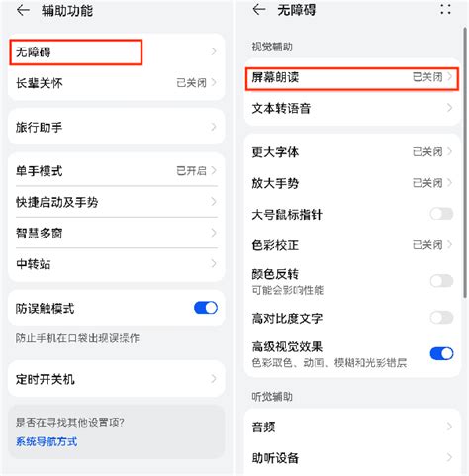
Task: Expand 长辈关怀 chevron arrow
Action: 214,82
